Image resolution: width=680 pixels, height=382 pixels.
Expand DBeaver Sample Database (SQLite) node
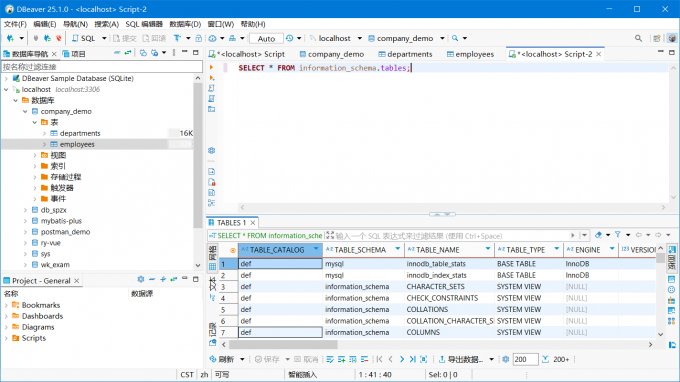(6, 78)
